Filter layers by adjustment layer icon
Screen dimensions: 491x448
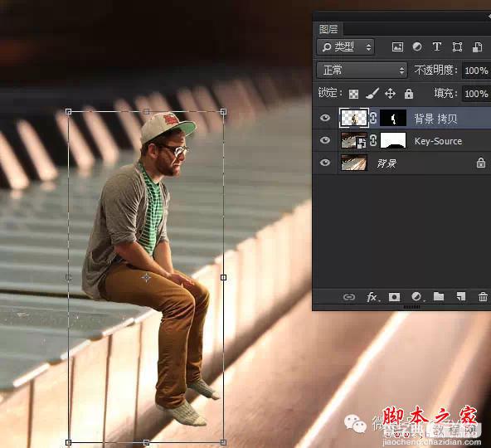tap(417, 46)
